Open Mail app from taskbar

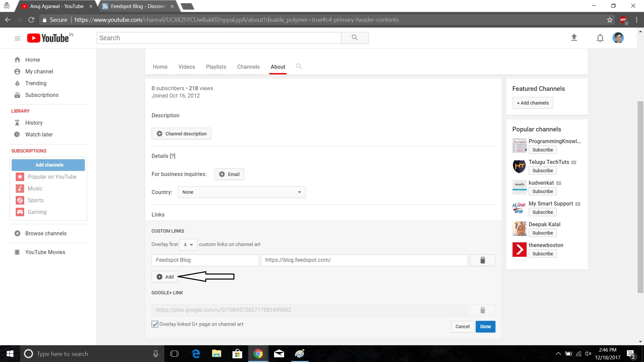(279, 354)
